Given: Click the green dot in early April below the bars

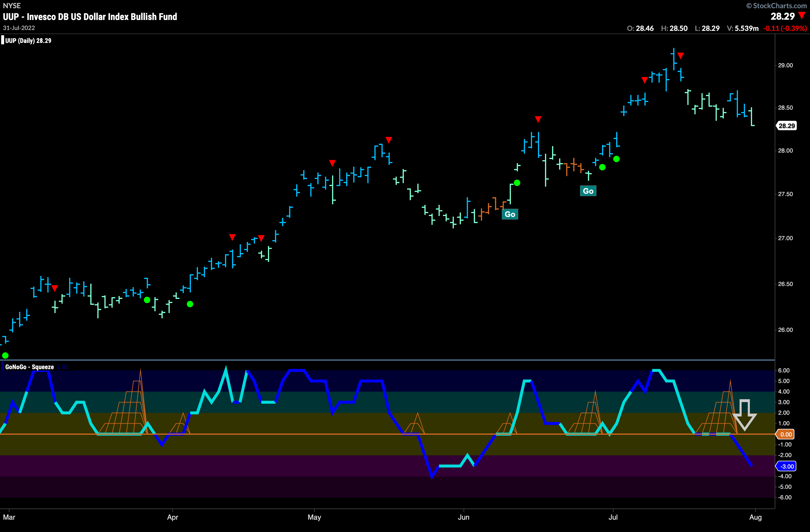Looking at the screenshot, I should click(x=190, y=304).
